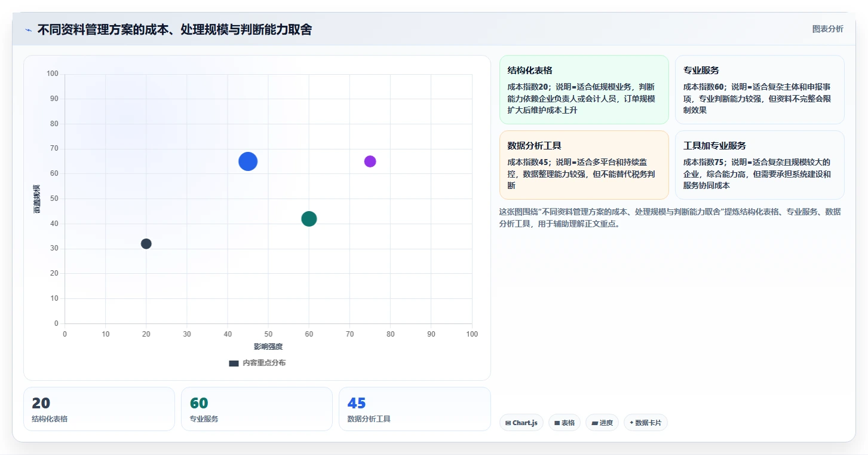868x455 pixels.
Task: Click the chart main title text
Action: point(174,29)
